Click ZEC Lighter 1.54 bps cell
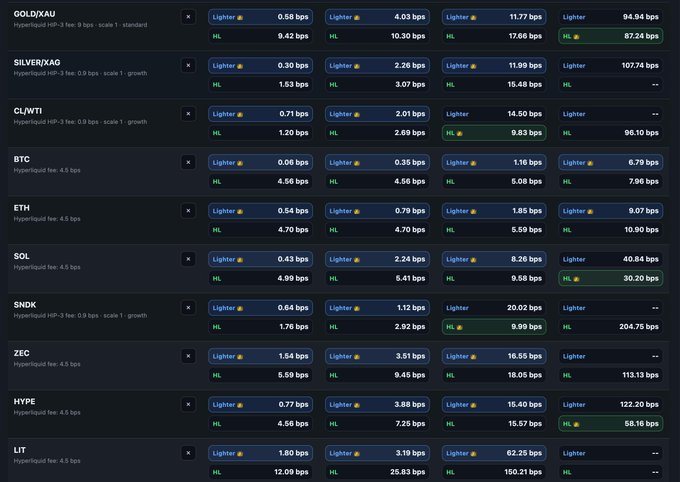Viewport: 680px width, 482px height. pos(260,356)
